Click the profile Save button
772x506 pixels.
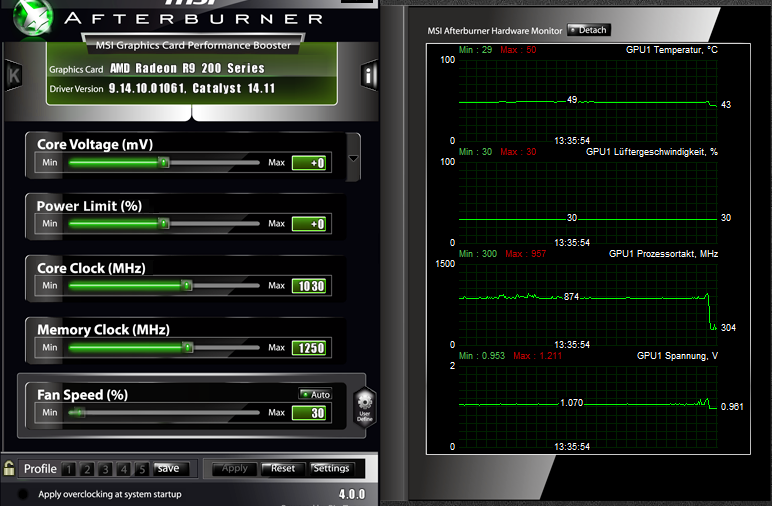coord(170,469)
